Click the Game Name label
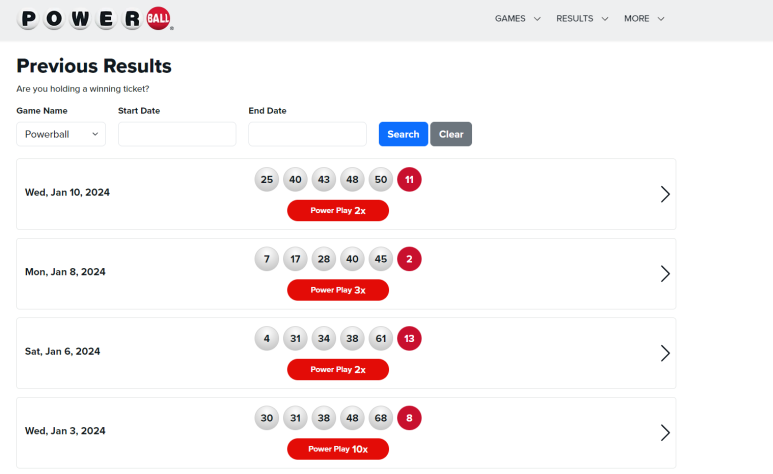The height and width of the screenshot is (474, 773). coord(42,110)
